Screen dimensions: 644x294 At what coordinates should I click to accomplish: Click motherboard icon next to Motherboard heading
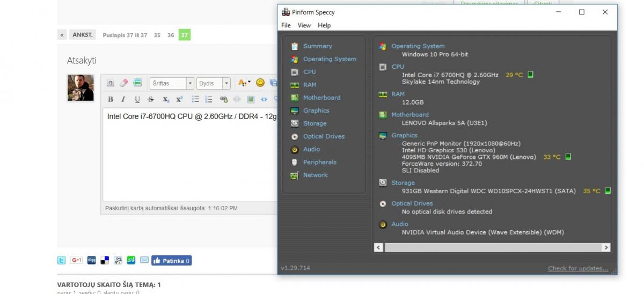pos(383,115)
